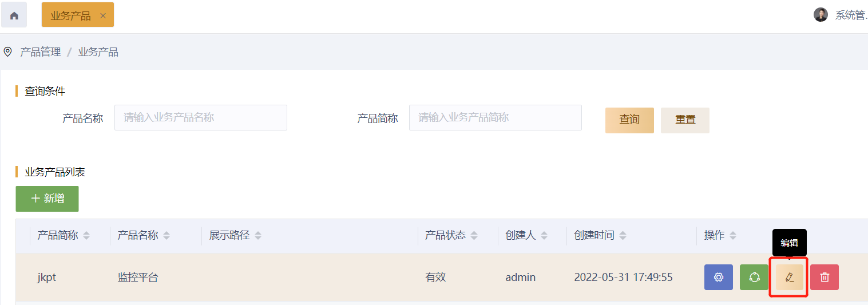Delete the jkpt product row
This screenshot has height=305, width=868.
(825, 277)
